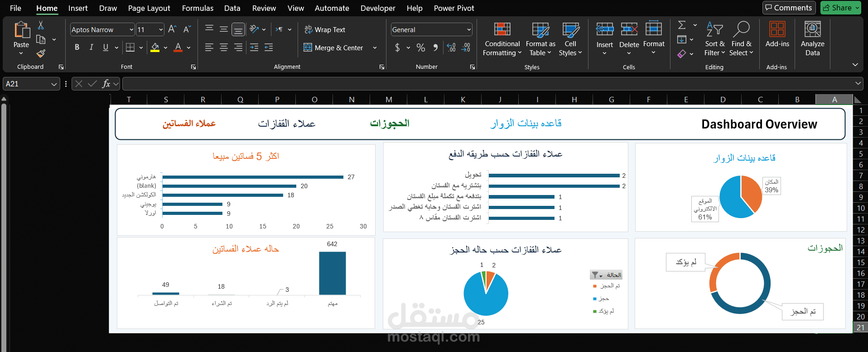Screen dimensions: 868x352
Task: Open the Add-ins button
Action: pos(777,34)
